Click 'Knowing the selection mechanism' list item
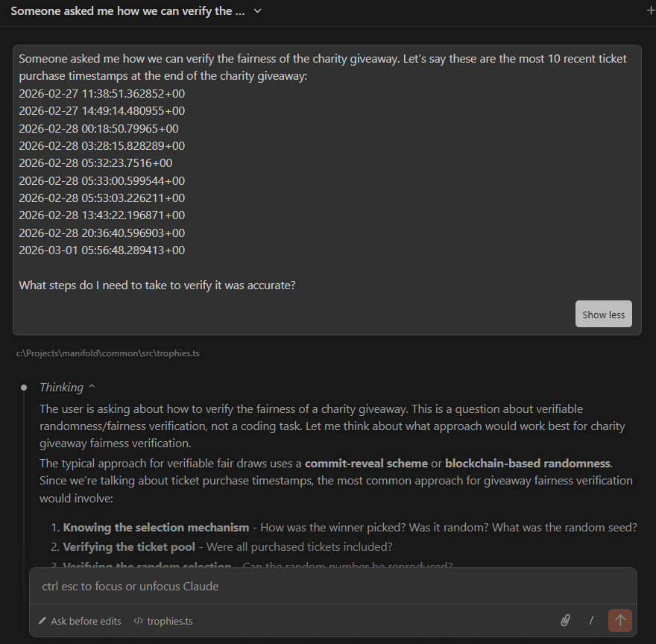This screenshot has height=644, width=656. [156, 527]
